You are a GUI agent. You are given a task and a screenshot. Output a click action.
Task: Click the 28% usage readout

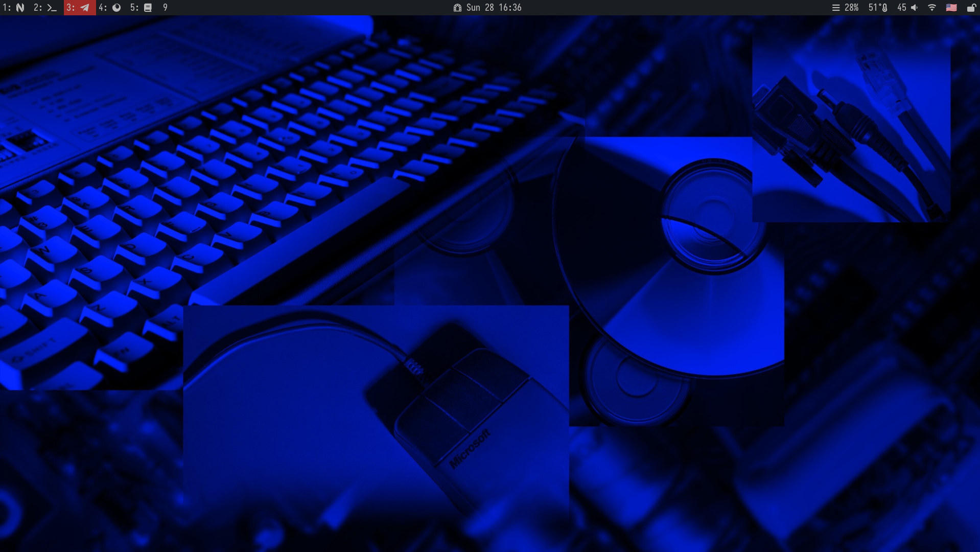[x=851, y=8]
